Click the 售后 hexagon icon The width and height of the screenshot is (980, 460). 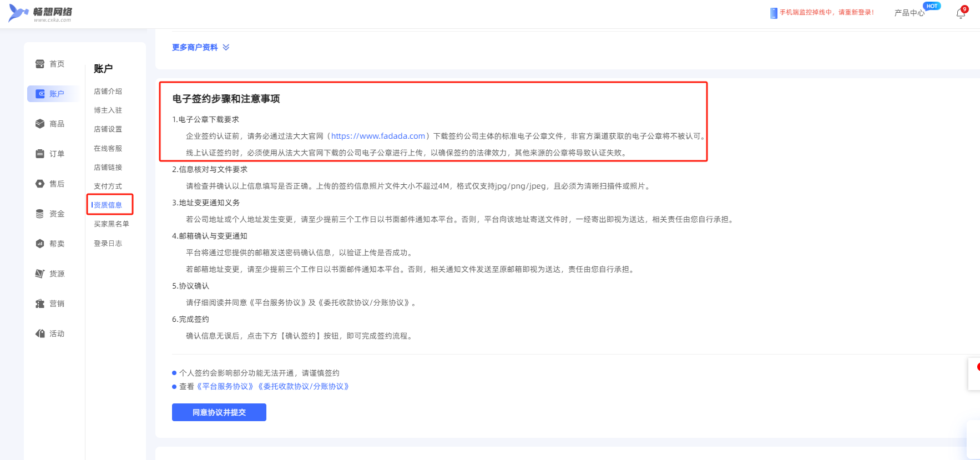coord(40,184)
